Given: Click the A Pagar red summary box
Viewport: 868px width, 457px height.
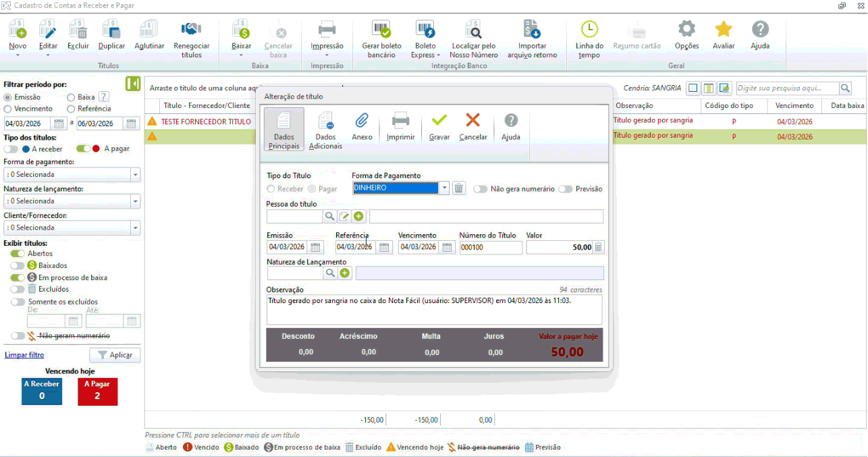Looking at the screenshot, I should (x=97, y=392).
